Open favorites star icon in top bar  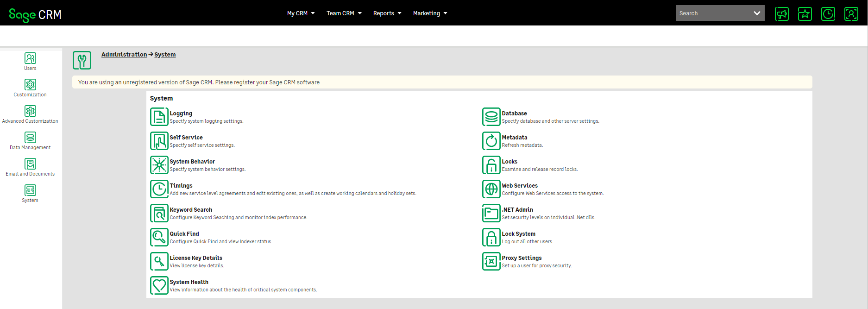pos(805,14)
